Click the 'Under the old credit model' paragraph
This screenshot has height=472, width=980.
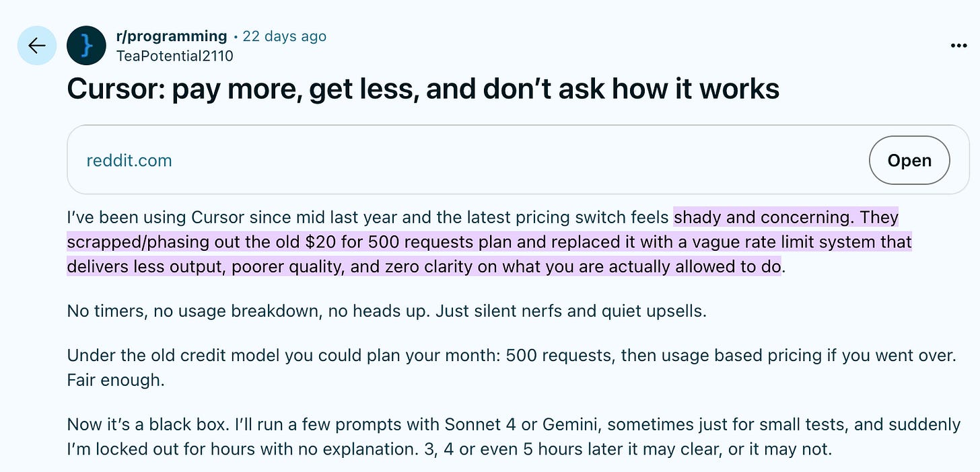coord(512,367)
